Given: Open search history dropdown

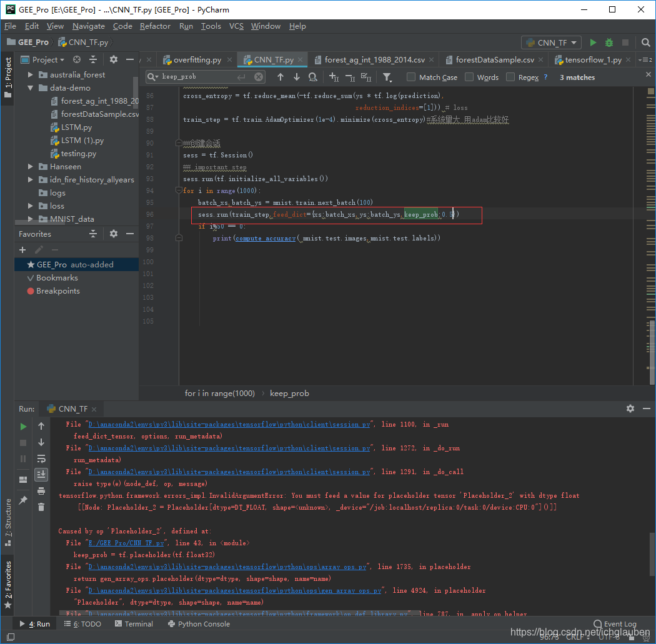Looking at the screenshot, I should pos(152,77).
